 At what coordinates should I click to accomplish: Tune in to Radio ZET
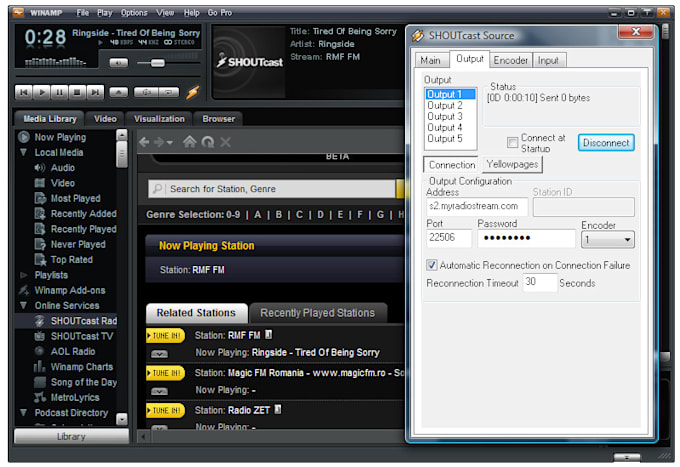click(166, 410)
